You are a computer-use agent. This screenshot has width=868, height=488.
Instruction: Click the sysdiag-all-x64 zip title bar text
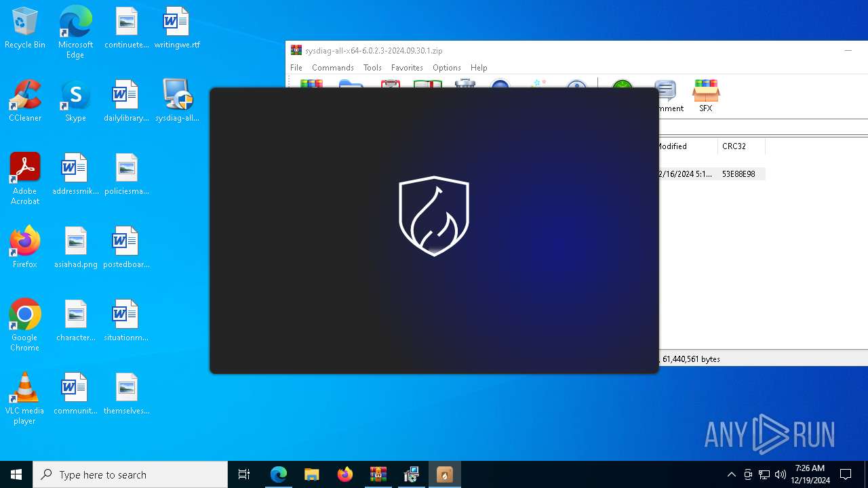[374, 51]
